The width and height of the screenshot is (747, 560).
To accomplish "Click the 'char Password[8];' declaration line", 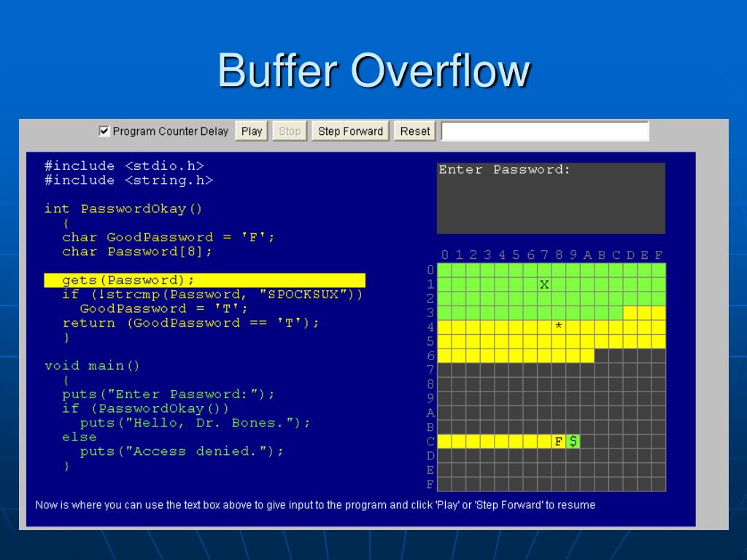I will click(x=138, y=252).
